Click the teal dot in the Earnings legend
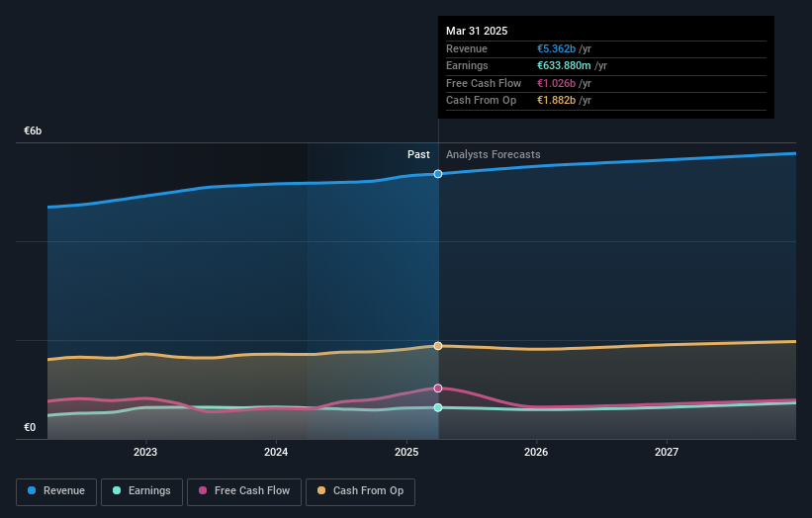This screenshot has width=812, height=518. point(117,490)
